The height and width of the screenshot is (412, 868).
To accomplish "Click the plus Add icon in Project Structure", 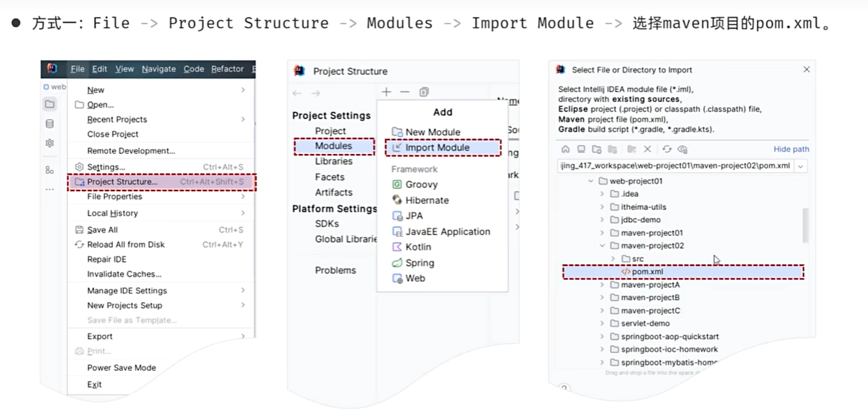I will (x=387, y=92).
